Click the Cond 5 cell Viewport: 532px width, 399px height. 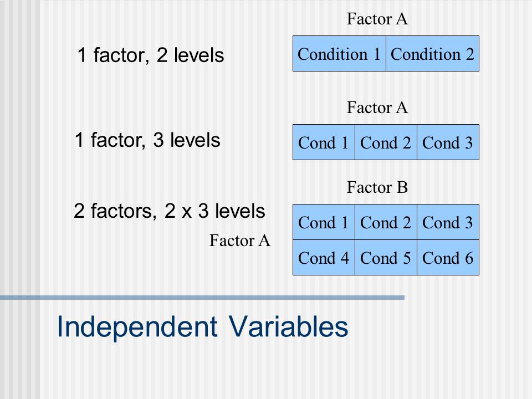(386, 258)
